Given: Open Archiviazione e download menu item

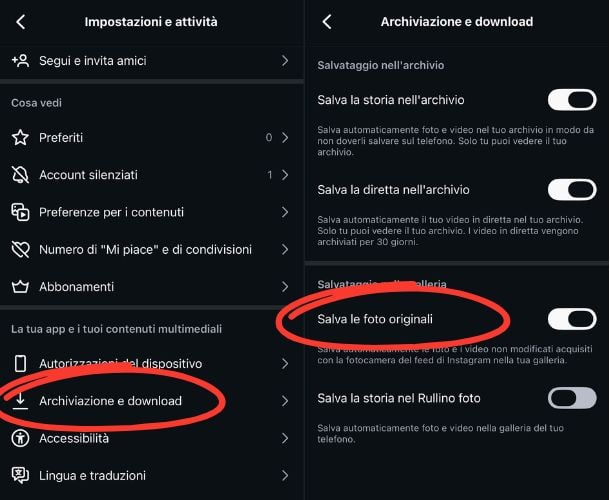Looking at the screenshot, I should click(x=110, y=401).
